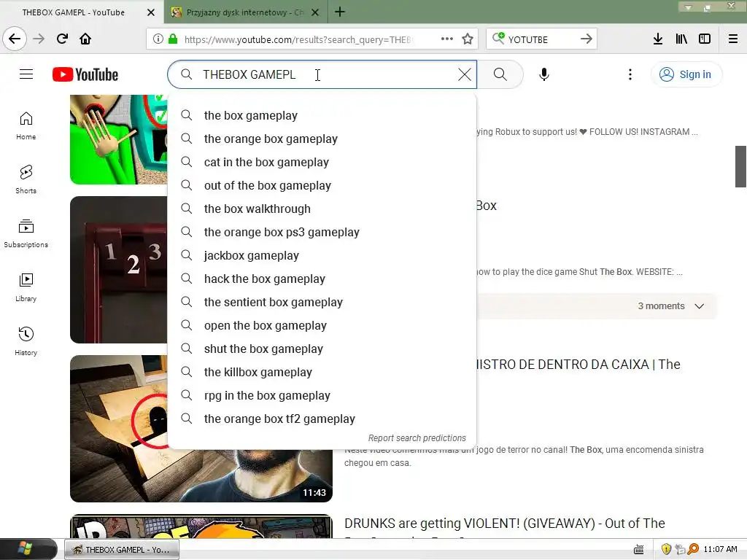Pick 'jackbox gameplay' from the suggestions
The height and width of the screenshot is (560, 747).
(x=322, y=256)
